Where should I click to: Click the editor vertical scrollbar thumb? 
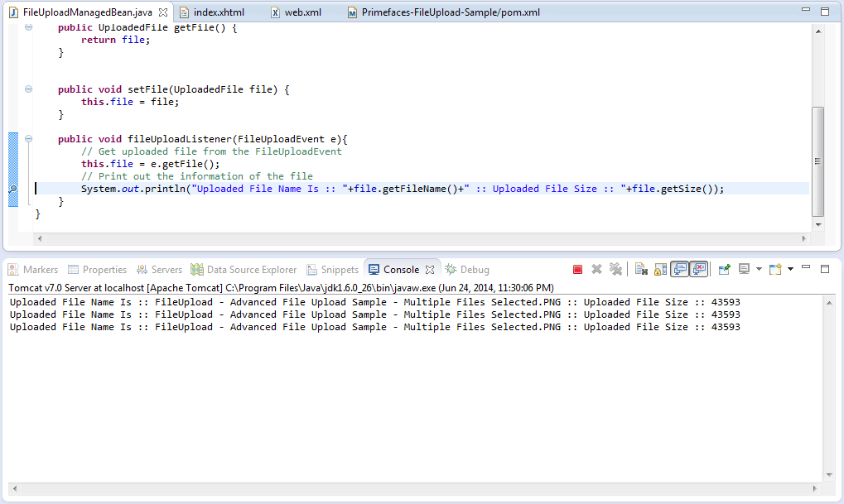point(818,161)
